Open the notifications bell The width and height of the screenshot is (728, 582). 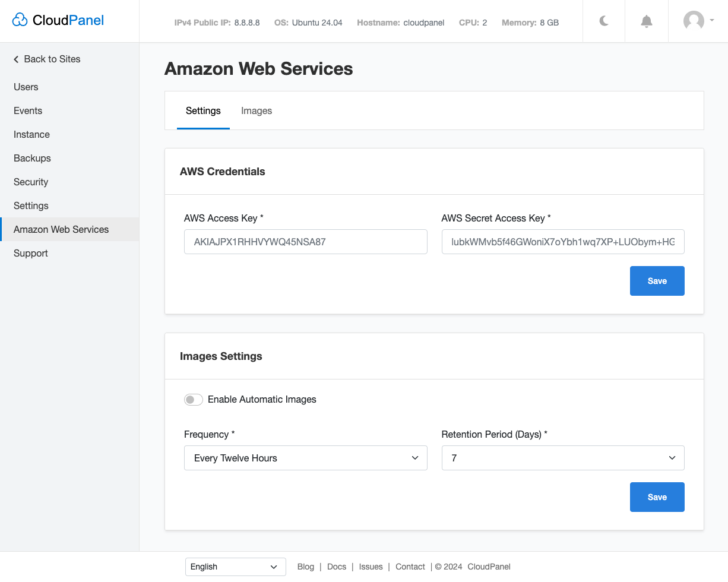(647, 21)
